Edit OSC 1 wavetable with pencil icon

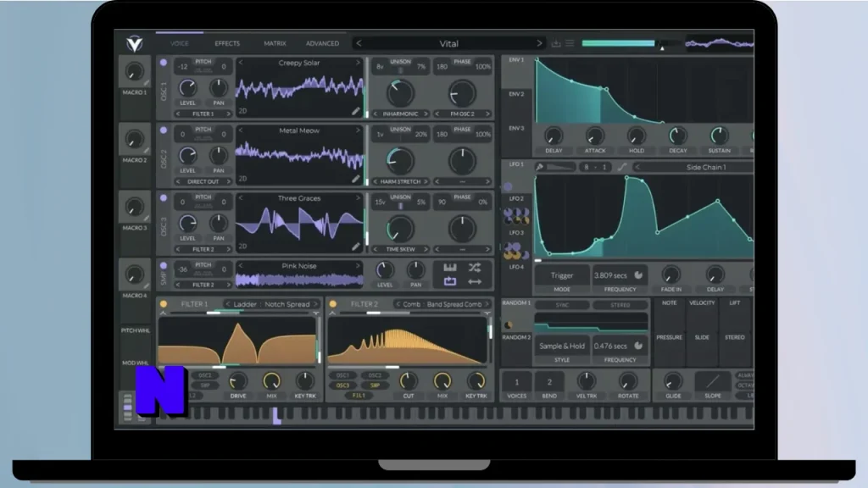[x=355, y=111]
